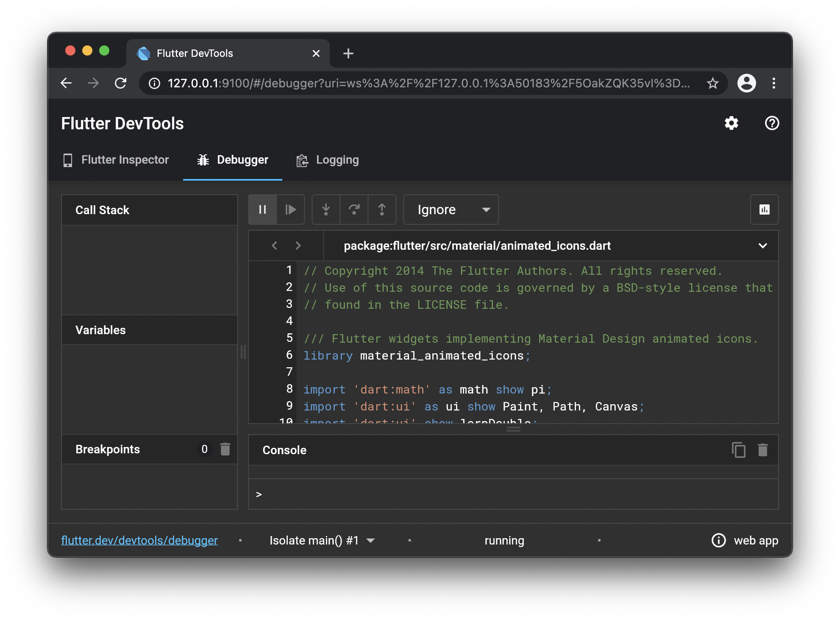Open the help question-mark icon
840x620 pixels.
(772, 123)
